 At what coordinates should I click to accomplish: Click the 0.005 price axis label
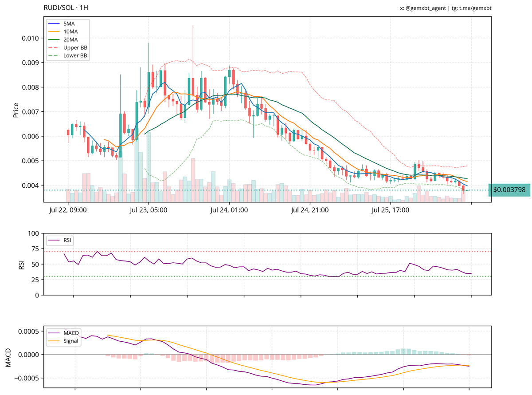[30, 161]
